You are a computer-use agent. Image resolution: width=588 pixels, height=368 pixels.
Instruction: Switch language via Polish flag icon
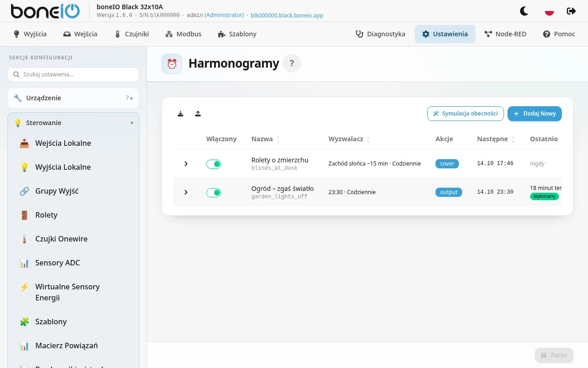click(549, 11)
